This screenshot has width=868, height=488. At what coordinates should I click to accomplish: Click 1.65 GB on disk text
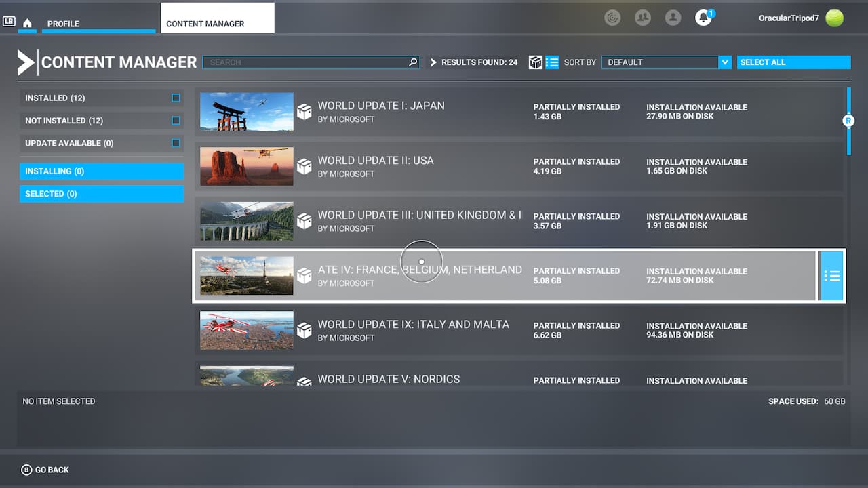tap(677, 171)
